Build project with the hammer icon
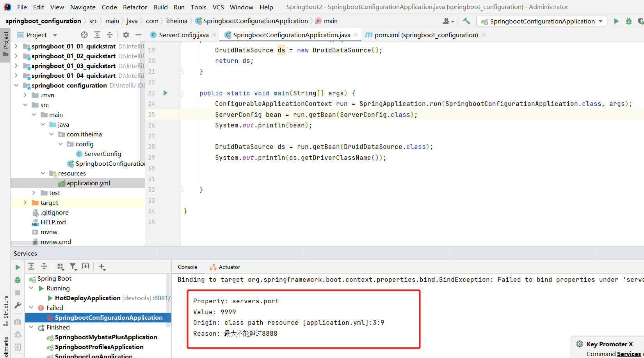Image resolution: width=644 pixels, height=358 pixels. 466,21
